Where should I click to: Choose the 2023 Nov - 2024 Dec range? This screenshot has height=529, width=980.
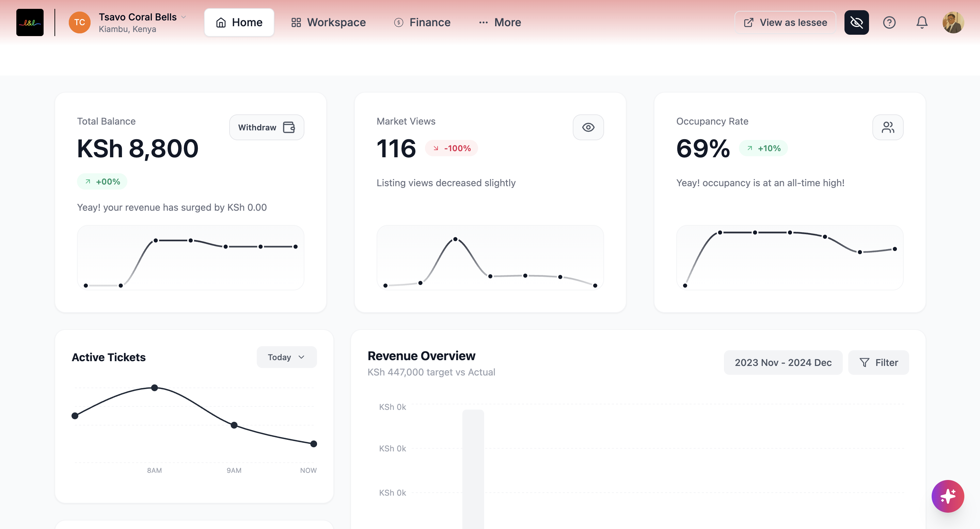783,363
